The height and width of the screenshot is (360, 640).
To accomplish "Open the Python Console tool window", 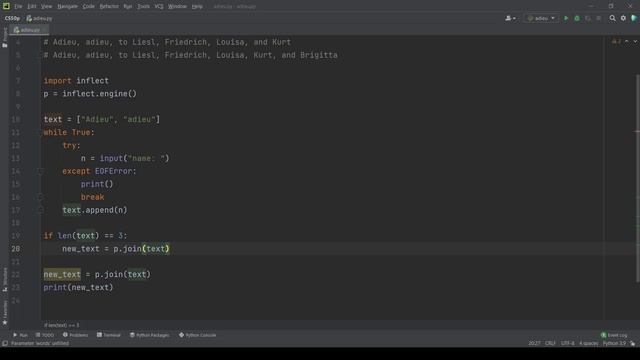I will point(197,335).
